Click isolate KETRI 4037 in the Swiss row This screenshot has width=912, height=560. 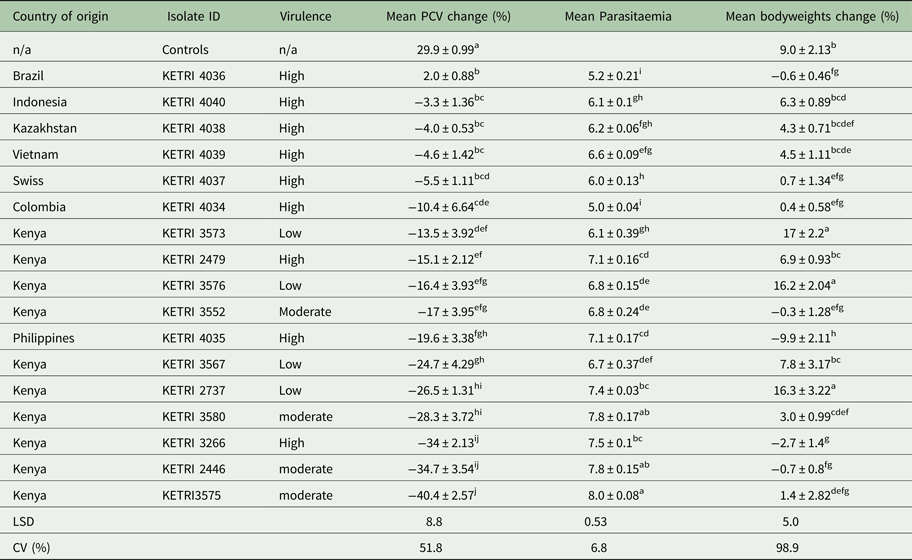(198, 181)
